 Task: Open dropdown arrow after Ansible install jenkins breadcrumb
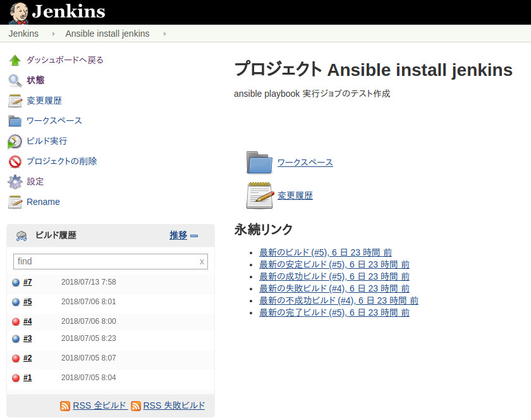164,34
